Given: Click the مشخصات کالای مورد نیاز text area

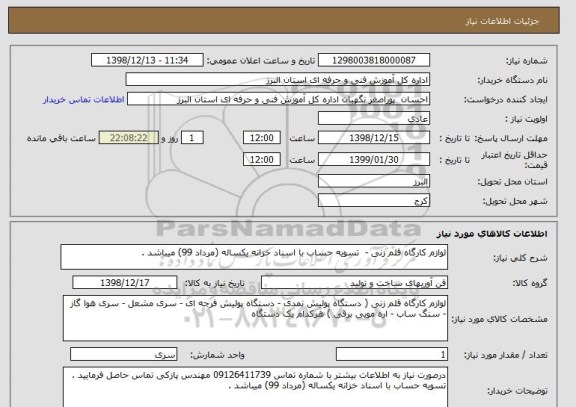Looking at the screenshot, I should (255, 318).
